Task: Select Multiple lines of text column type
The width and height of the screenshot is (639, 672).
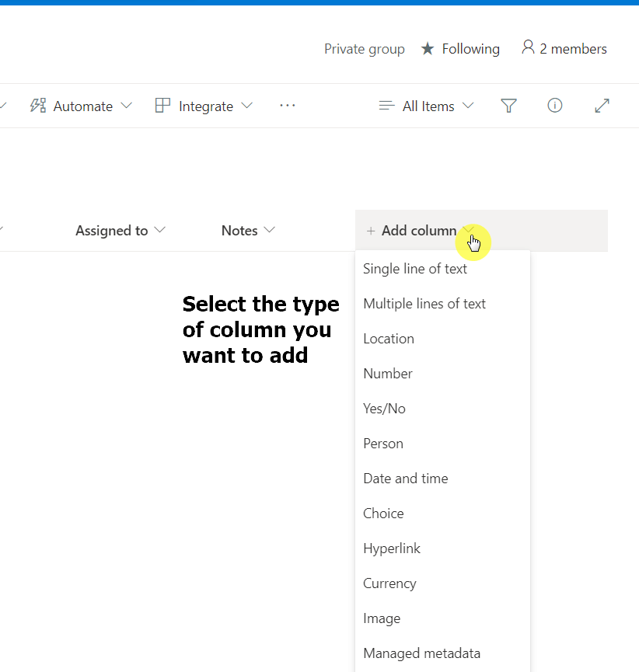Action: coord(442,304)
